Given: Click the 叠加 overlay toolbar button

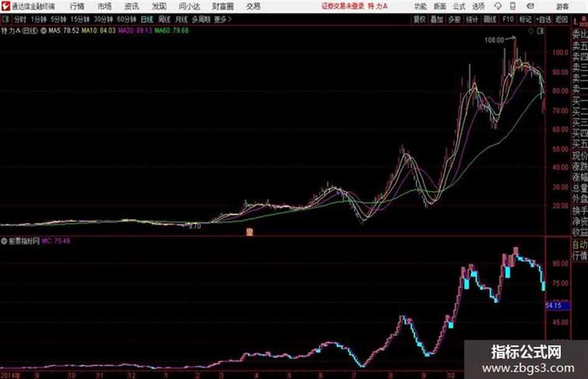Looking at the screenshot, I should click(437, 19).
